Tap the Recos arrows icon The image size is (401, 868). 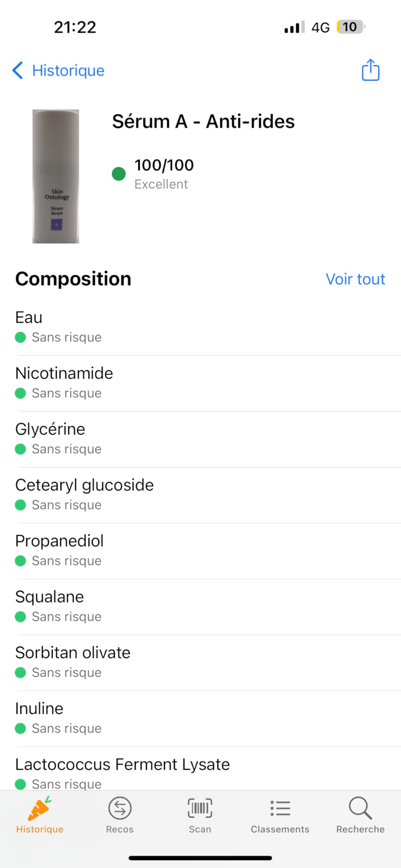pyautogui.click(x=120, y=808)
